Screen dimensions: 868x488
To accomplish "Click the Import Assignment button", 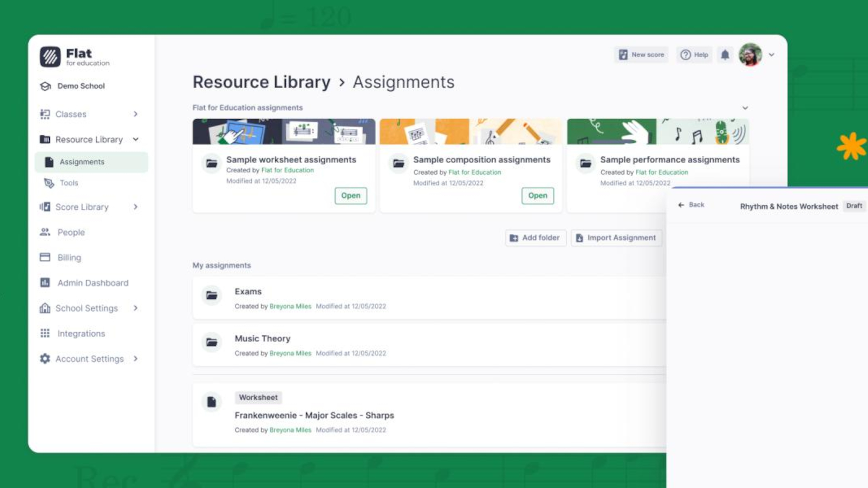I will click(x=616, y=238).
